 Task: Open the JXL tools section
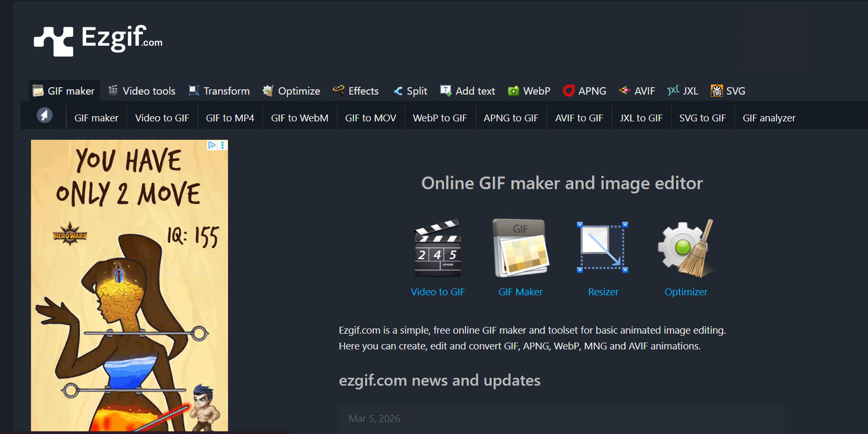(683, 91)
